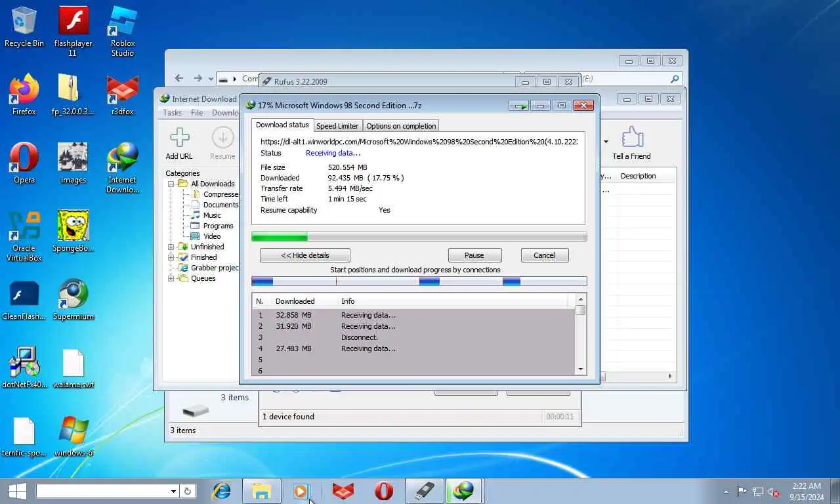
Task: Click the Internet Explorer taskbar icon
Action: click(222, 491)
